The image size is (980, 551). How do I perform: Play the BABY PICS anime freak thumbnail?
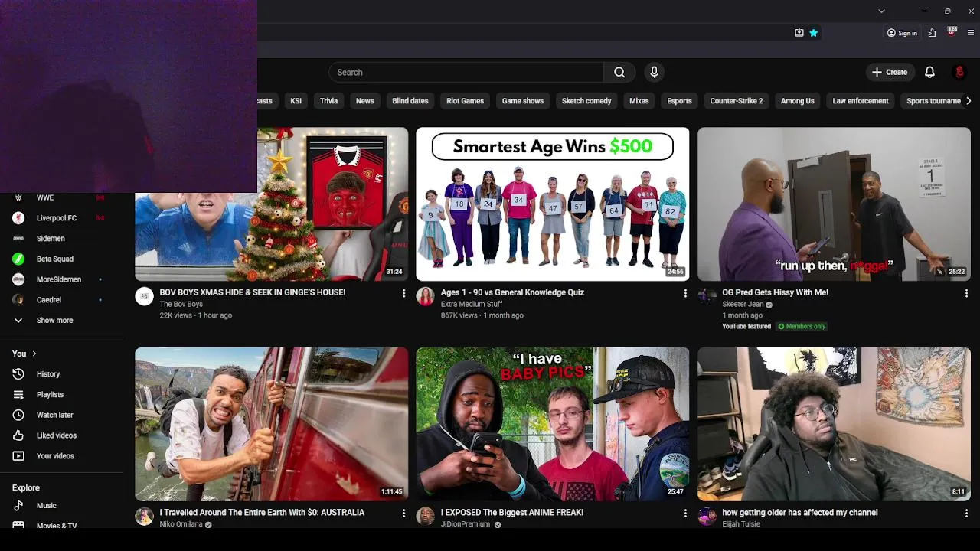coord(553,424)
